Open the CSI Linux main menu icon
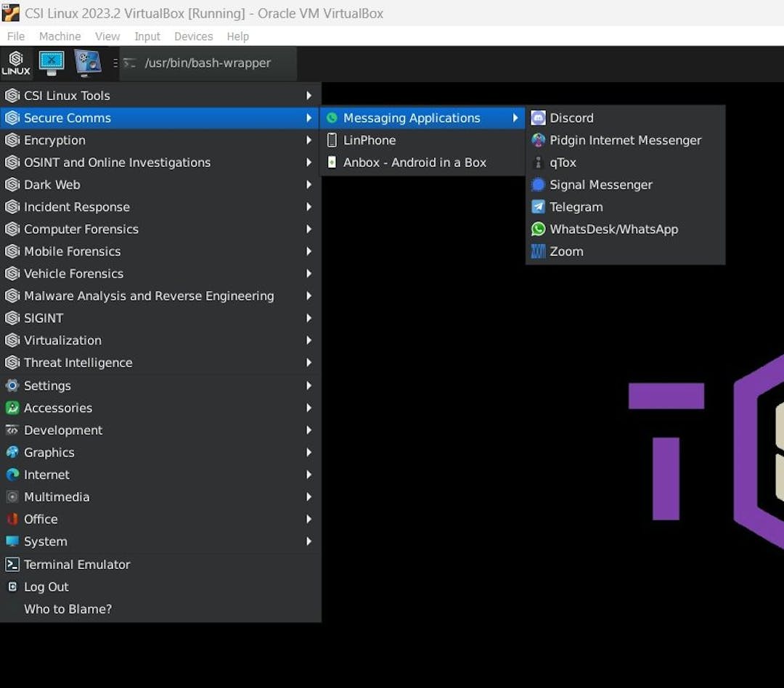784x688 pixels. [16, 63]
